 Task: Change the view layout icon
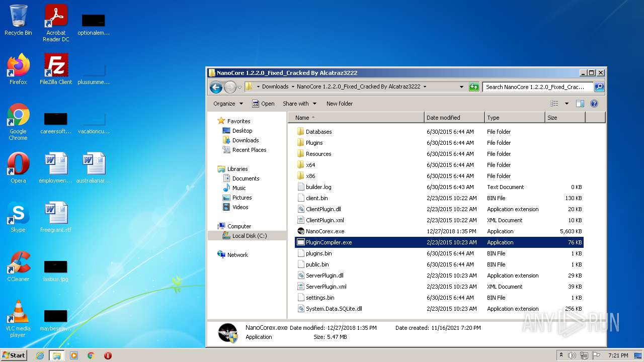tap(554, 104)
